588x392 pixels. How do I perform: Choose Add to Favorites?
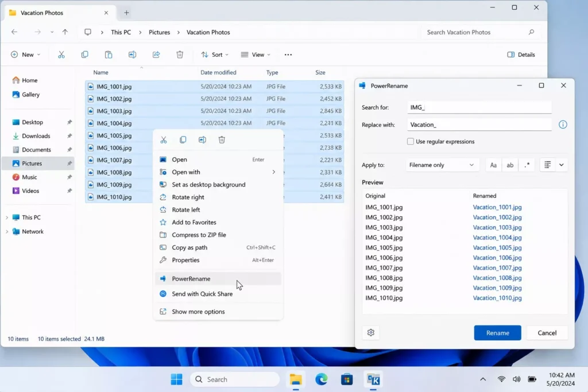pyautogui.click(x=218, y=222)
